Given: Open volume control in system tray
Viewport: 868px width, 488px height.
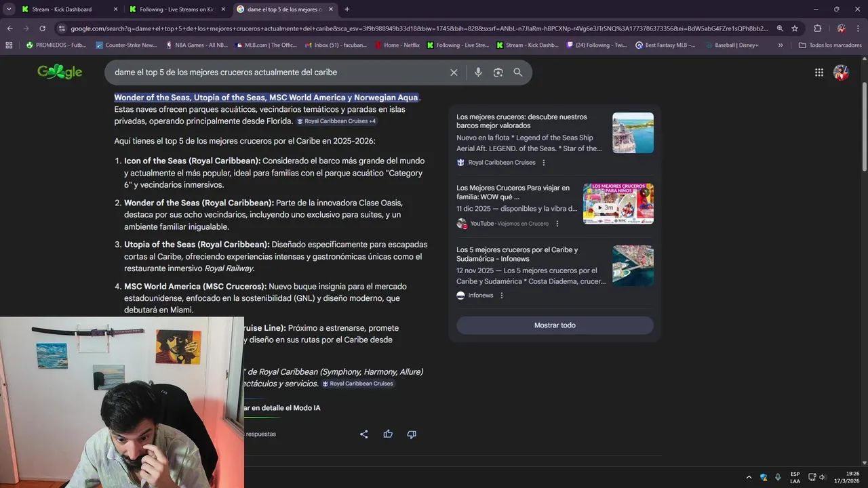Looking at the screenshot, I should tap(823, 477).
